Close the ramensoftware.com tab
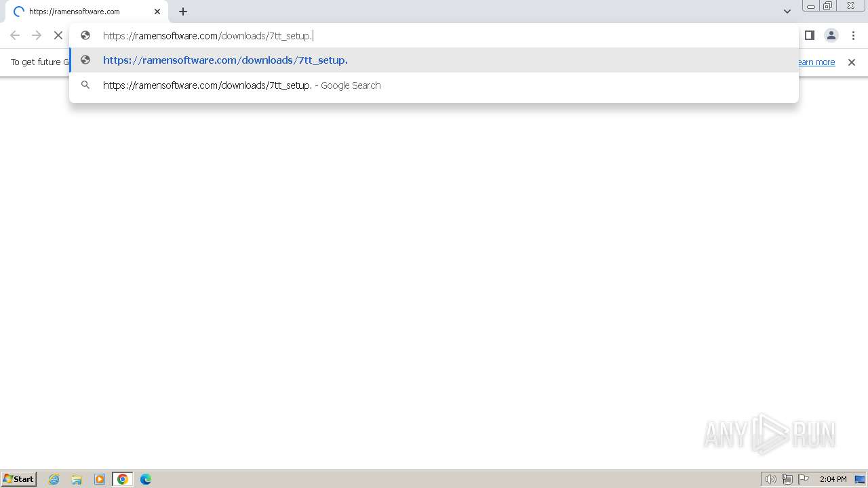Image resolution: width=868 pixels, height=488 pixels. tap(157, 12)
